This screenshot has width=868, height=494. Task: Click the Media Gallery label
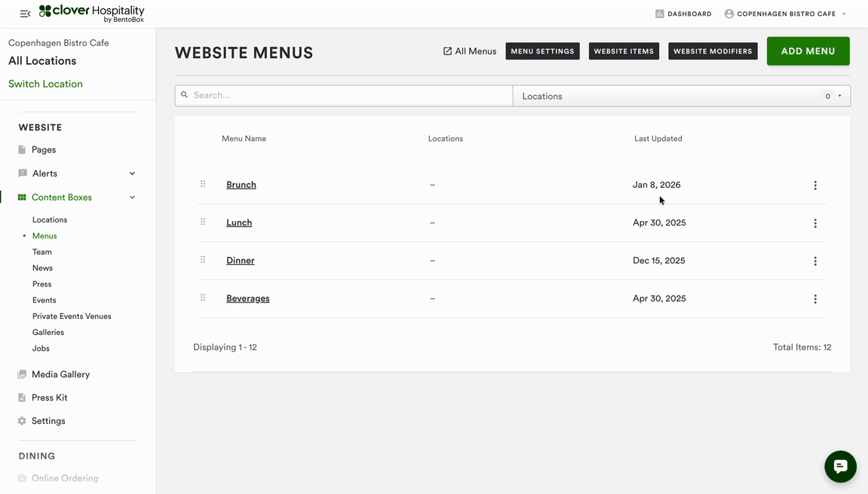click(x=60, y=374)
